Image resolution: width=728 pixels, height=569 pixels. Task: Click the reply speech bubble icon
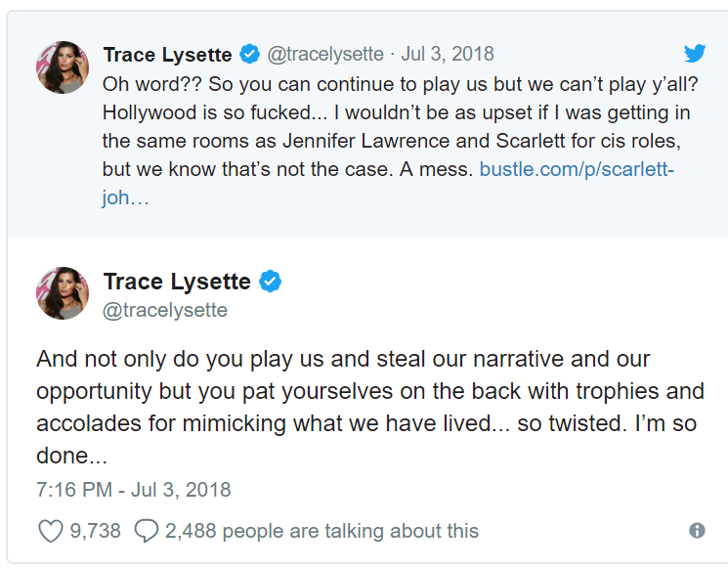(x=146, y=531)
